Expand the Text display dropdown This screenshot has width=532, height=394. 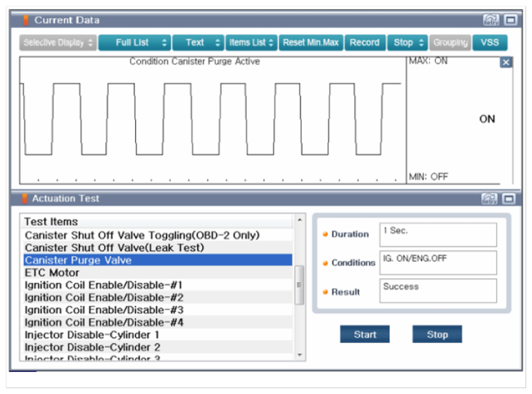pyautogui.click(x=198, y=43)
